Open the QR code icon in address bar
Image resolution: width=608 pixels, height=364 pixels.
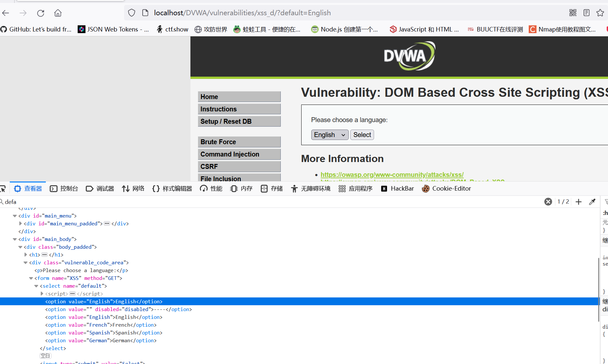click(573, 13)
